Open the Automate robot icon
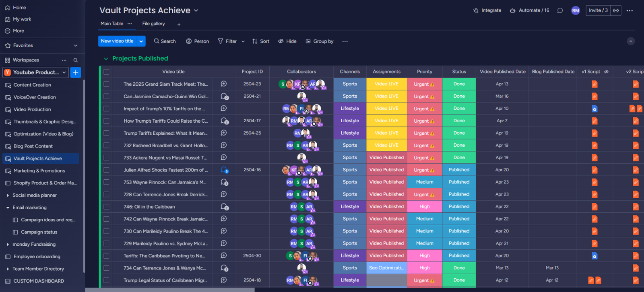Viewport: 644px width, 292px height. pyautogui.click(x=512, y=10)
